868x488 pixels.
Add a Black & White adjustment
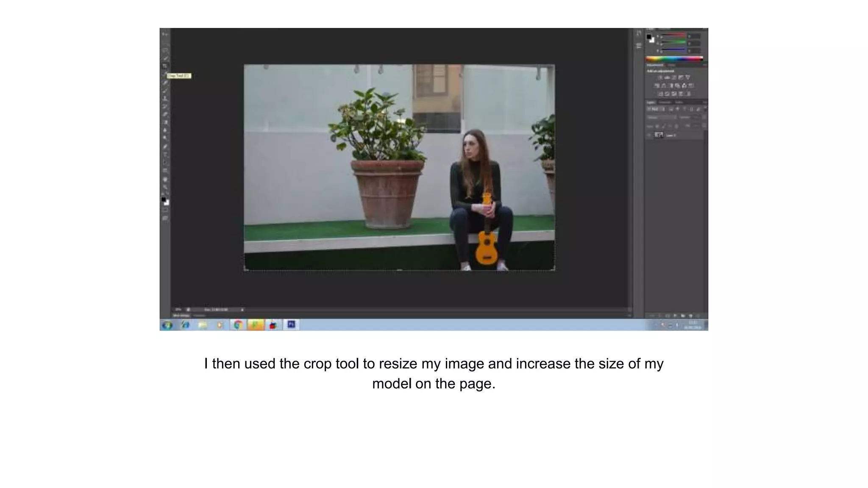(x=671, y=86)
